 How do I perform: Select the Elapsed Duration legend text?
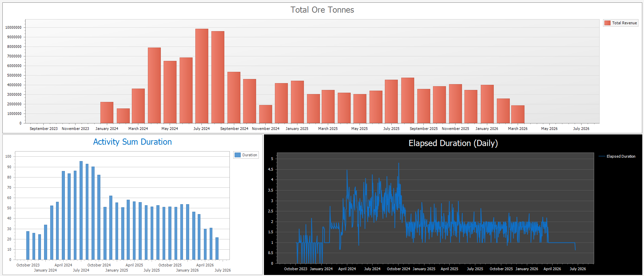[x=621, y=156]
